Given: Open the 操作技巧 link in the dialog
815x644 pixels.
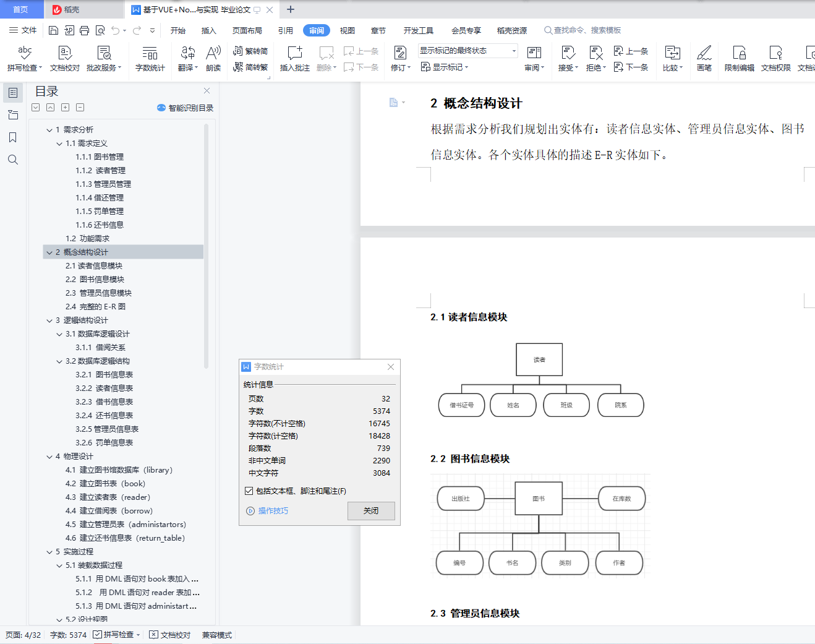Looking at the screenshot, I should point(273,511).
